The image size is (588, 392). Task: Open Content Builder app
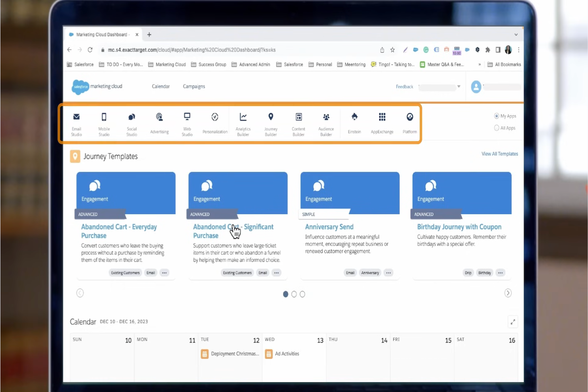coord(298,124)
